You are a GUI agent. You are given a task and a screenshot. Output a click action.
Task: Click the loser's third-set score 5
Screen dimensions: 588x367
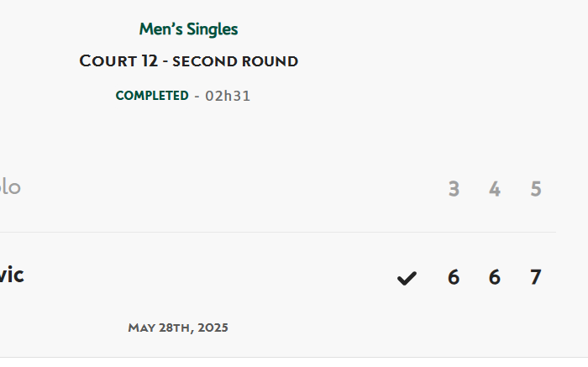(536, 189)
